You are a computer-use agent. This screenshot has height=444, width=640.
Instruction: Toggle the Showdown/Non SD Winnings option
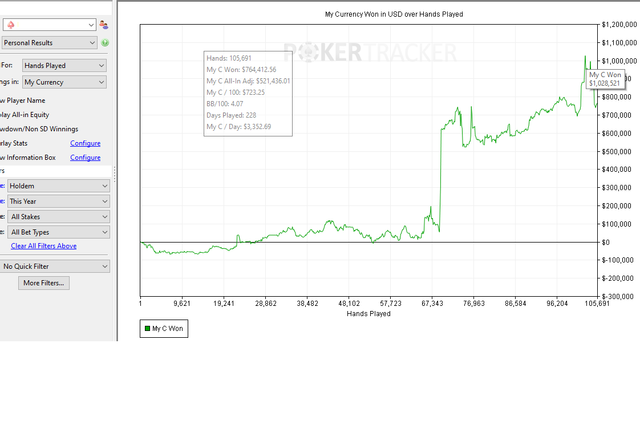[39, 129]
